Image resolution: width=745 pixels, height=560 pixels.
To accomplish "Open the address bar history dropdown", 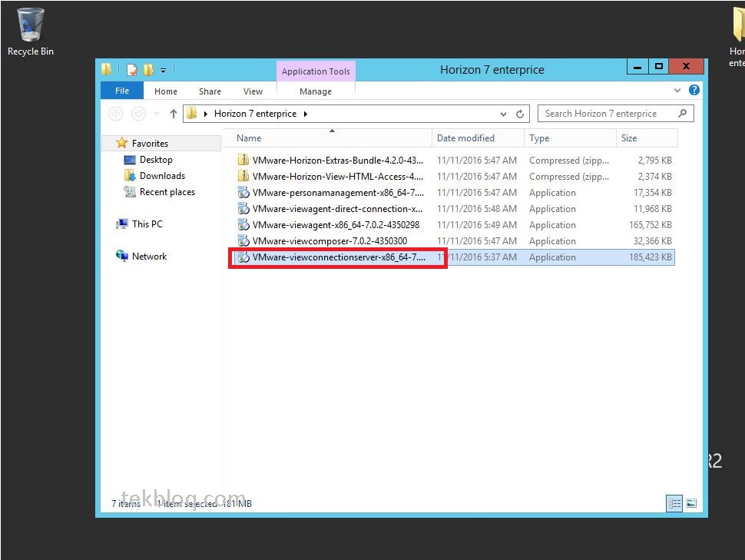I will (503, 114).
